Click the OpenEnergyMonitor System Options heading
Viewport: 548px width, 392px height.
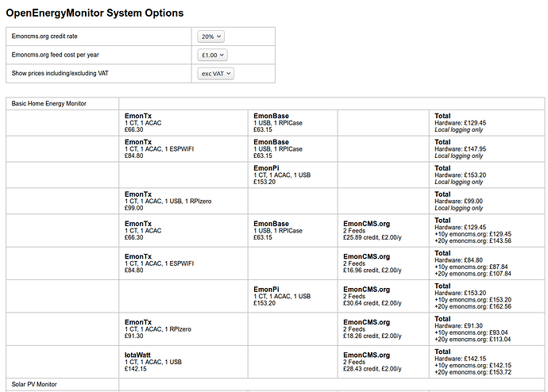[95, 13]
